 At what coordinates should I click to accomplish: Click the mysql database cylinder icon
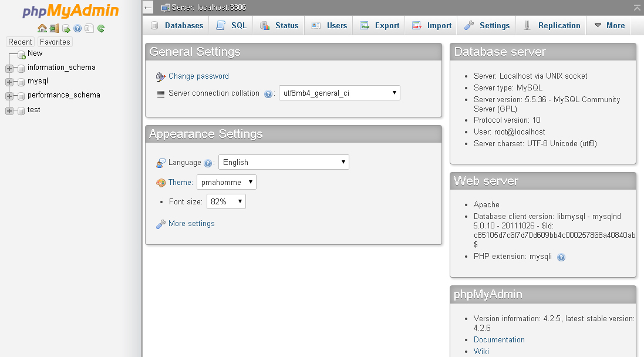21,82
